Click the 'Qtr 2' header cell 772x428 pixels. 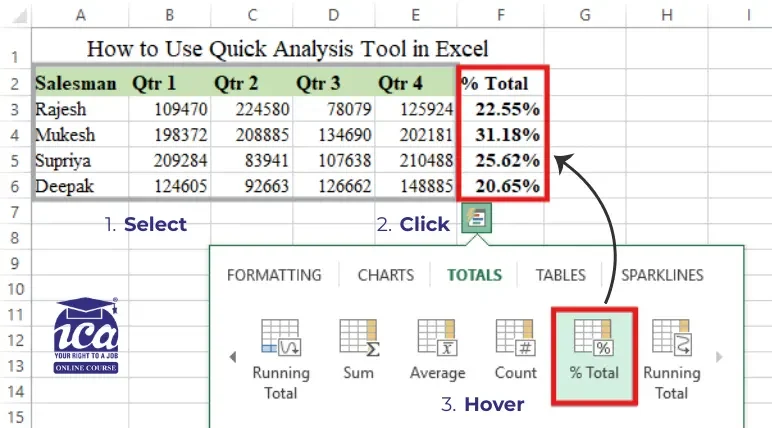[252, 83]
